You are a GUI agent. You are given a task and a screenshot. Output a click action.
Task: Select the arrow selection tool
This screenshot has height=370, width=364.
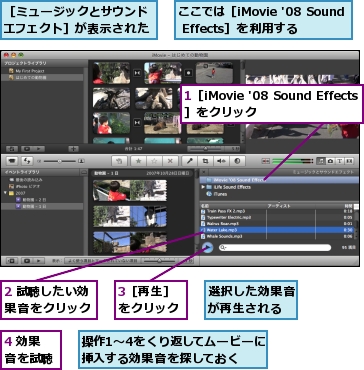(119, 161)
